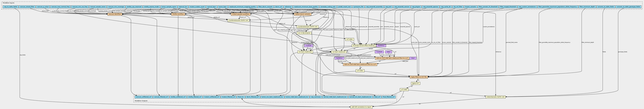This screenshot has height=109, width=644.
Task: Select the vep_ensembl_species input
Action: (431, 7)
